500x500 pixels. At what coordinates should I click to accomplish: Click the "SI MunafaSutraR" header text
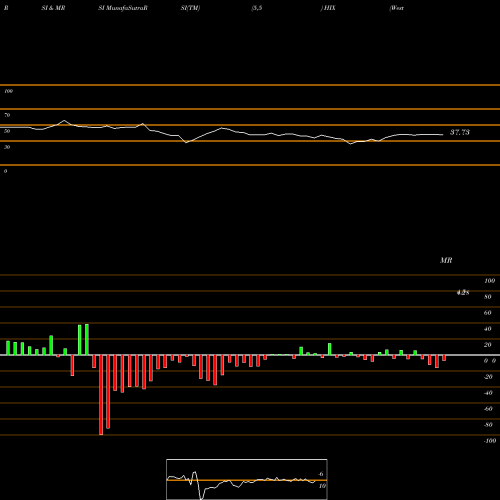tap(123, 8)
